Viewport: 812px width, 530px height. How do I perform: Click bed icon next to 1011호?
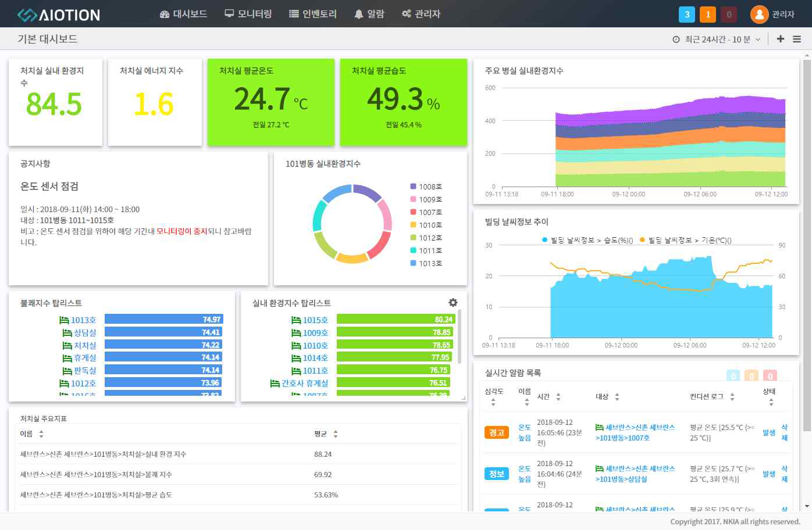tap(296, 371)
